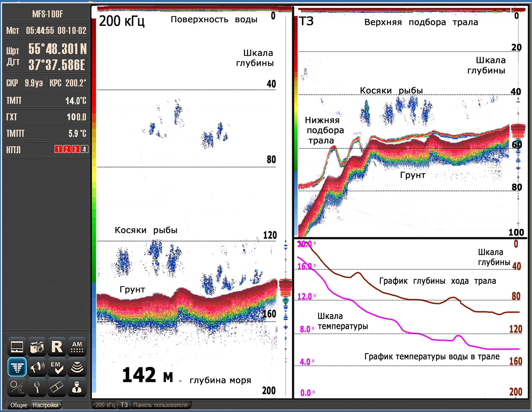The width and height of the screenshot is (532, 412).
Task: Click the latitude value 55°48.301N
Action: pos(58,49)
